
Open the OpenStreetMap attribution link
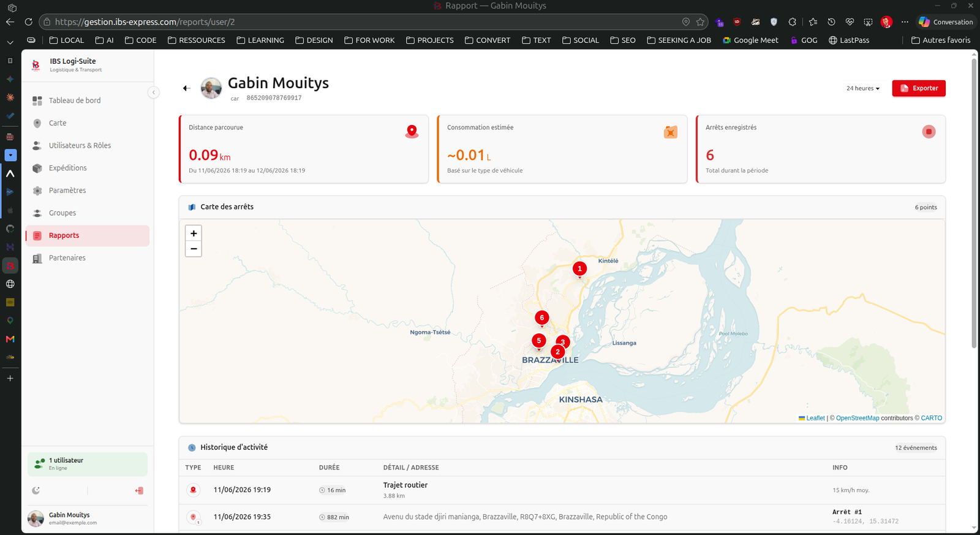(x=858, y=418)
